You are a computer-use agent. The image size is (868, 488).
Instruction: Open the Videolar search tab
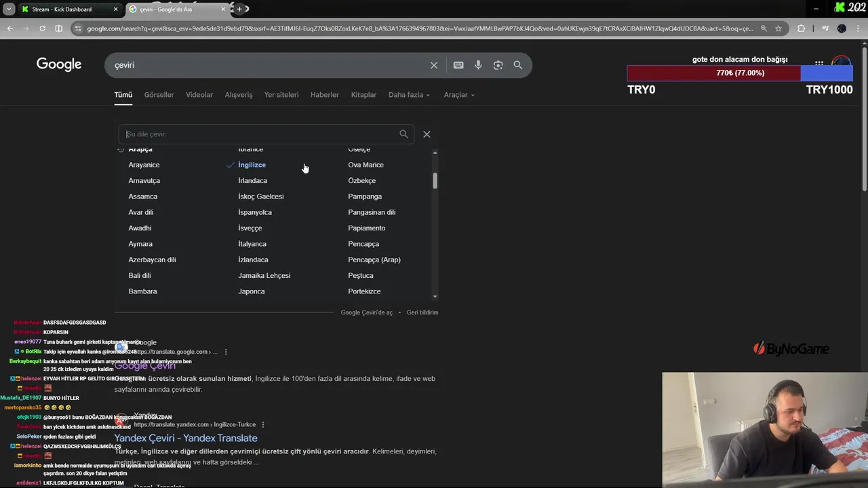(199, 95)
